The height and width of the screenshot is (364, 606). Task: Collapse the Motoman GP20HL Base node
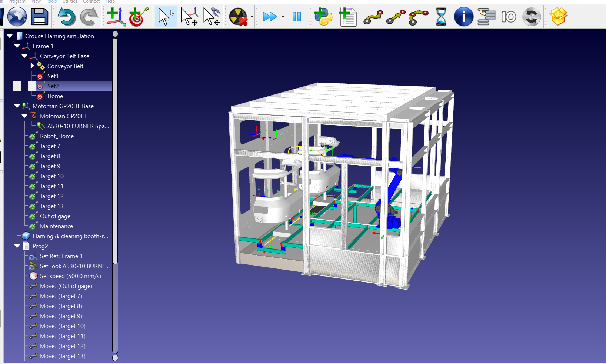[x=17, y=106]
